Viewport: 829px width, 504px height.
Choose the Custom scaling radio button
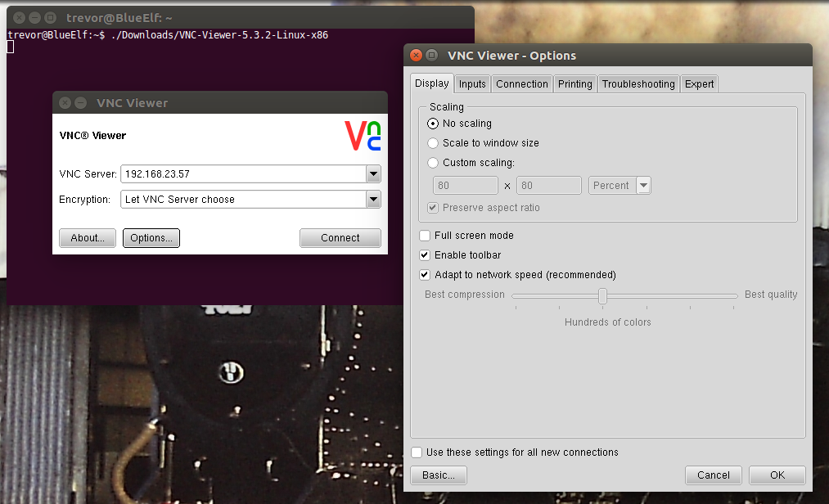[433, 162]
